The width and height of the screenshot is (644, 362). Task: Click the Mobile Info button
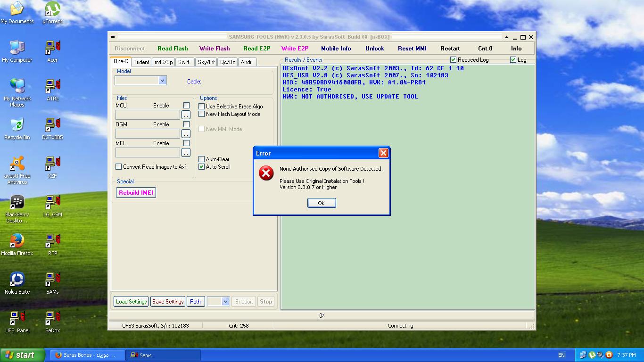(x=336, y=49)
